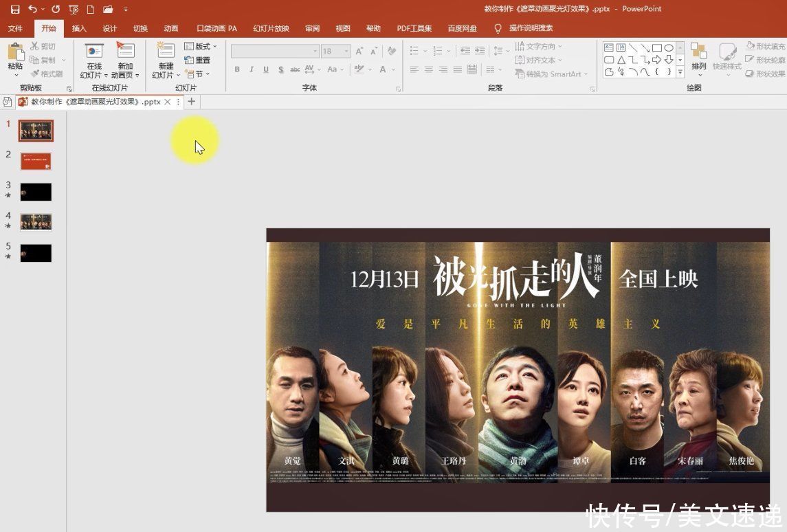Open the 幻灯片放映 tab
Image resolution: width=787 pixels, height=532 pixels.
[270, 28]
